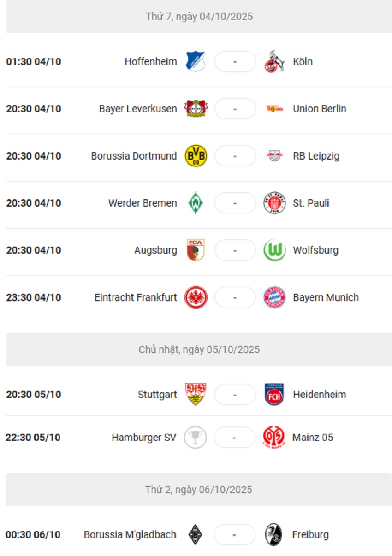This screenshot has width=392, height=556.
Task: Click the Augsburg team name
Action: coord(156,250)
